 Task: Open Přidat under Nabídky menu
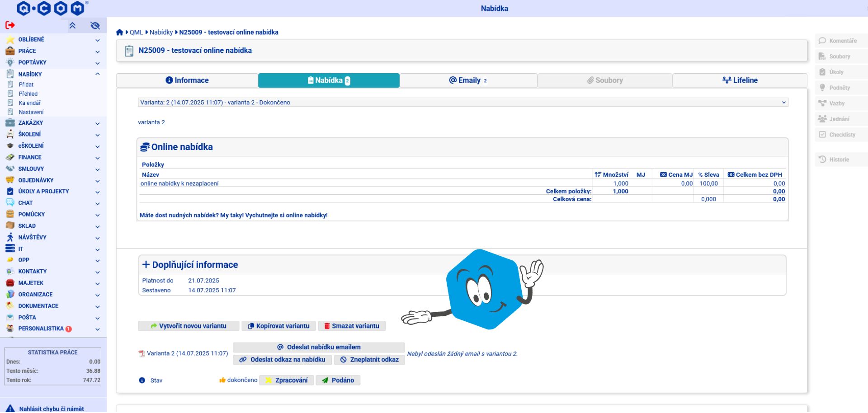[26, 84]
